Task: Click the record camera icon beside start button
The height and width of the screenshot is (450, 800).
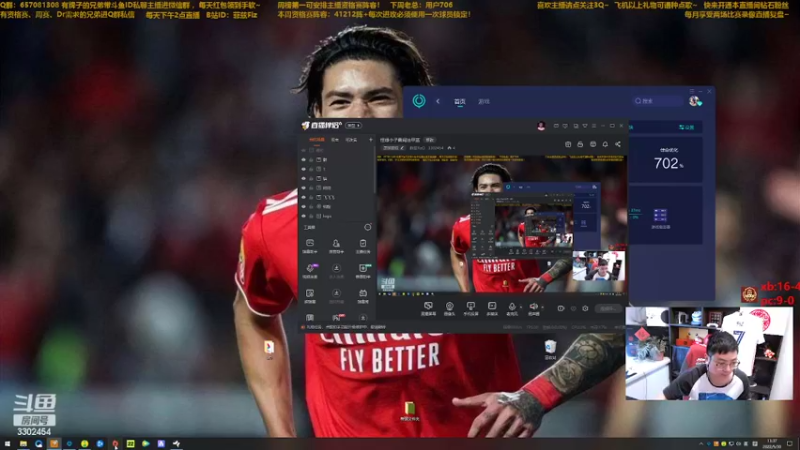Action: (x=561, y=309)
